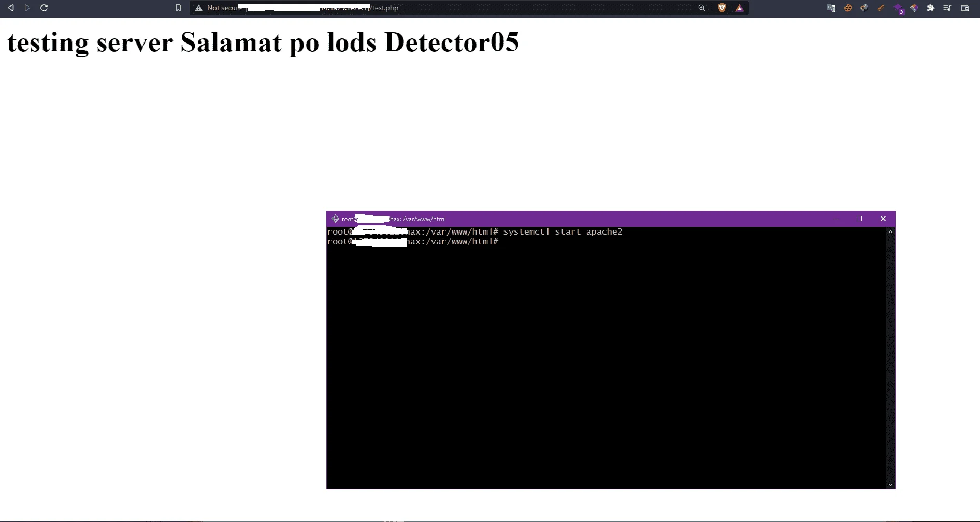Image resolution: width=980 pixels, height=522 pixels.
Task: Click the 'systemctl start apache2' command text
Action: (x=563, y=231)
